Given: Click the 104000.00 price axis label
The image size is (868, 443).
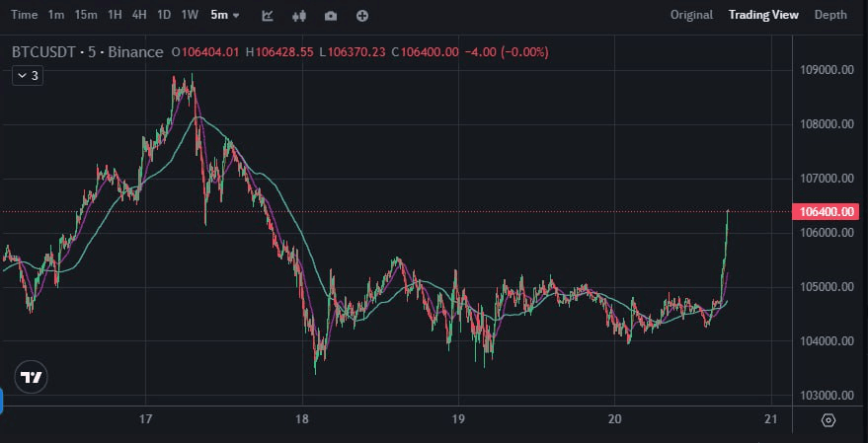Looking at the screenshot, I should pyautogui.click(x=827, y=340).
